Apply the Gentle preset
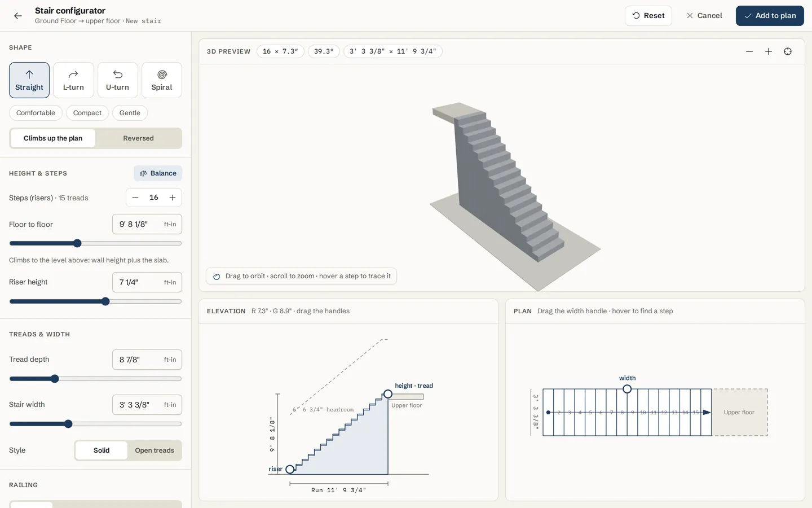 [130, 113]
